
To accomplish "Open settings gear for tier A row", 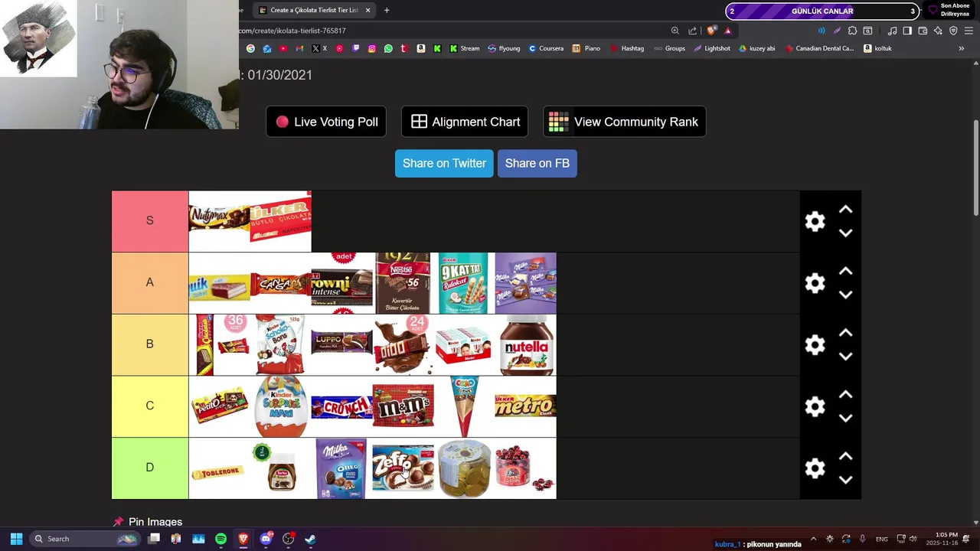I will point(815,283).
